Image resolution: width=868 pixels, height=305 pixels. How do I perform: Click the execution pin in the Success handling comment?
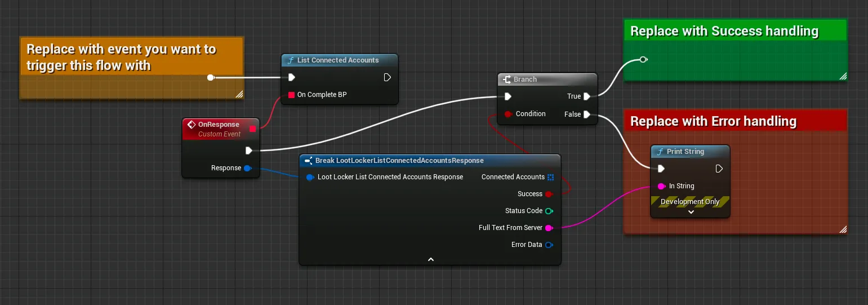pos(643,59)
